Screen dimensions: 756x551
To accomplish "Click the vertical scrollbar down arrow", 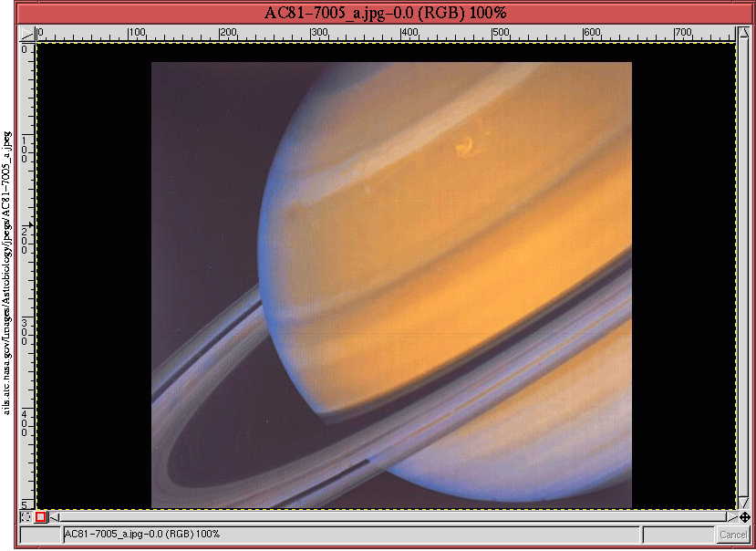I will click(x=744, y=504).
